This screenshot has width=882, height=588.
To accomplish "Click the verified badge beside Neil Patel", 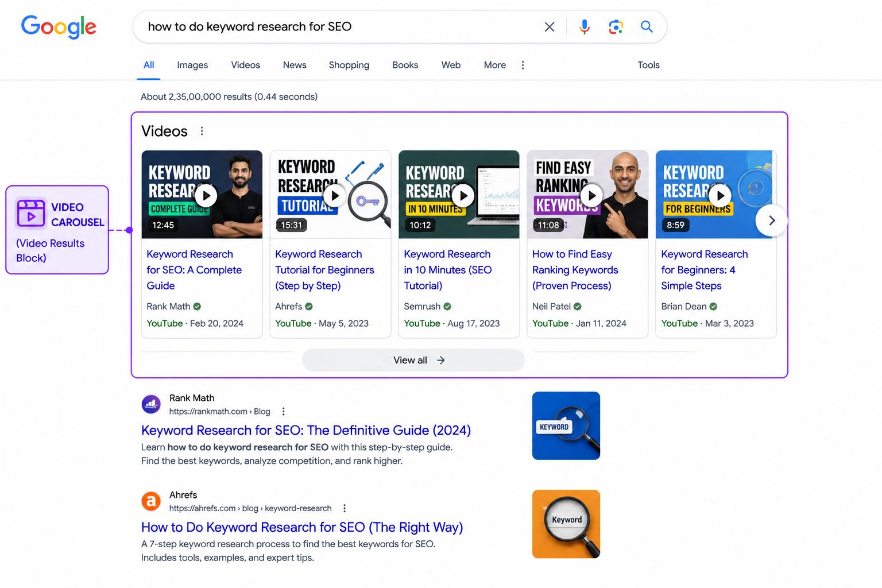I will (x=578, y=307).
